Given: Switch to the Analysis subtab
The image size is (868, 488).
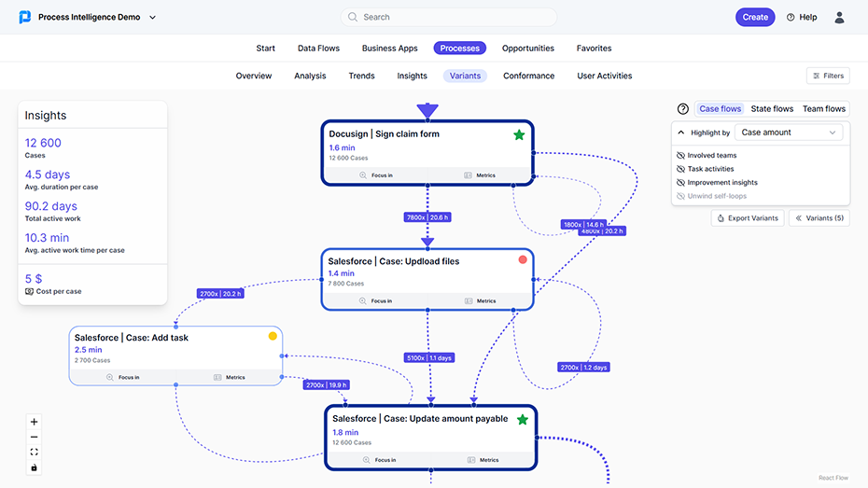Looking at the screenshot, I should tap(310, 76).
